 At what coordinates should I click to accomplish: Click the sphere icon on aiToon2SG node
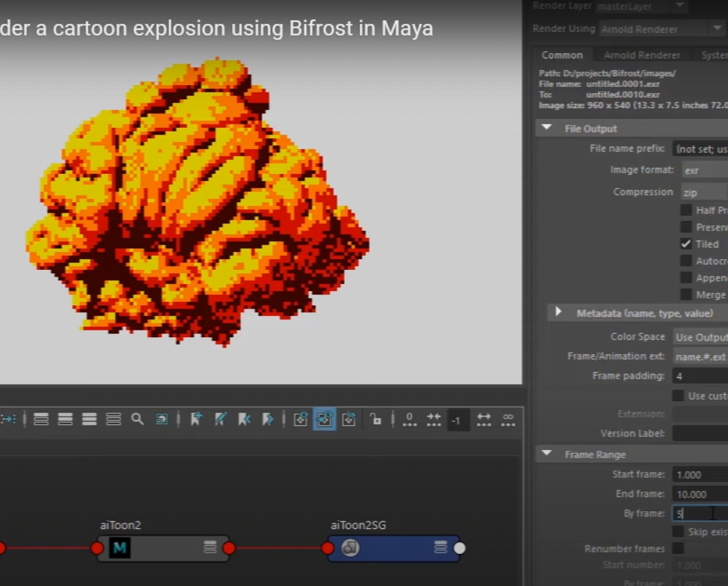point(350,548)
